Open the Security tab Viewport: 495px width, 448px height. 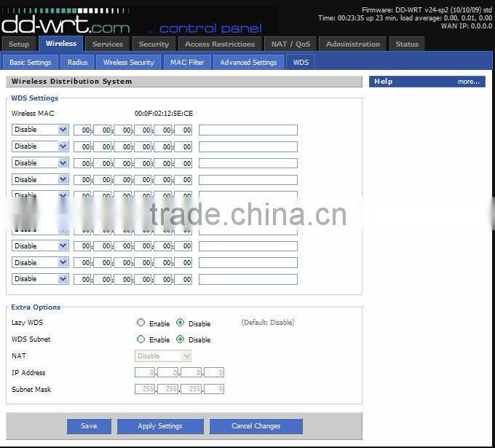tap(154, 44)
